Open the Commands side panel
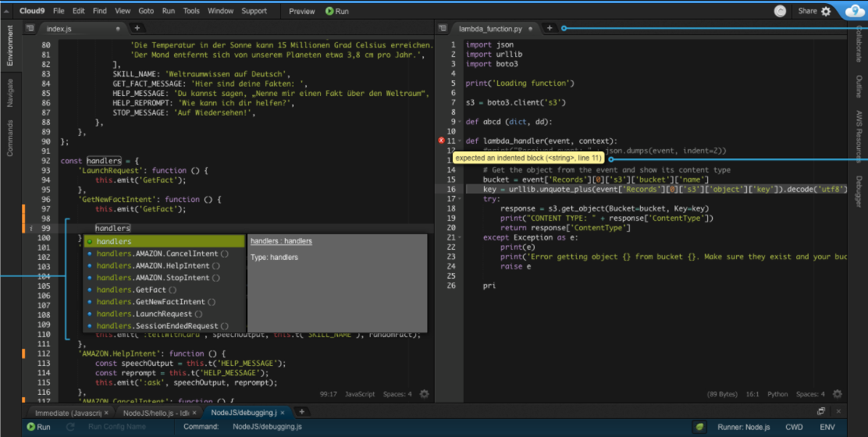 (10, 138)
